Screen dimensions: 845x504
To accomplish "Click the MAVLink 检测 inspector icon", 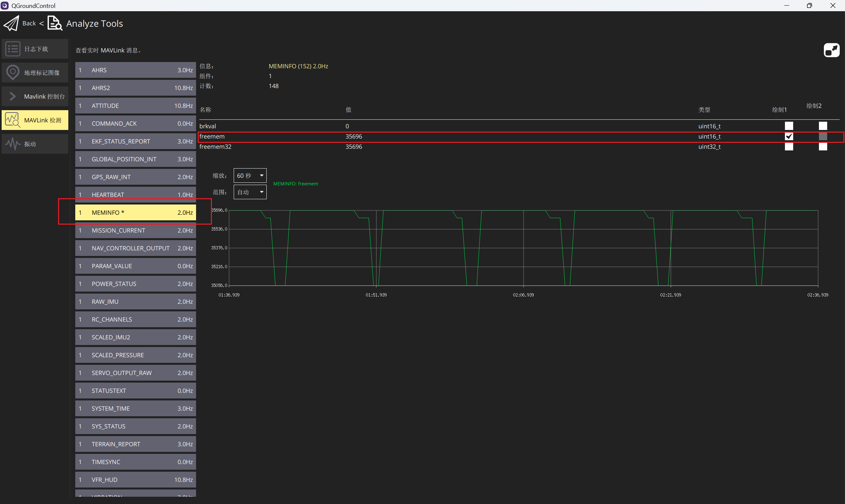I will click(13, 120).
